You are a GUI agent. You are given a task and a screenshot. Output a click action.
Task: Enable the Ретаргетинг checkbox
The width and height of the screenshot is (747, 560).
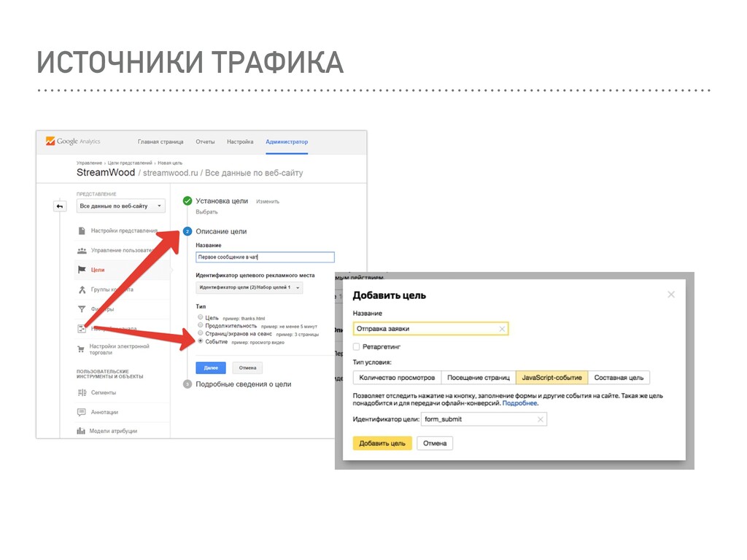tap(356, 346)
